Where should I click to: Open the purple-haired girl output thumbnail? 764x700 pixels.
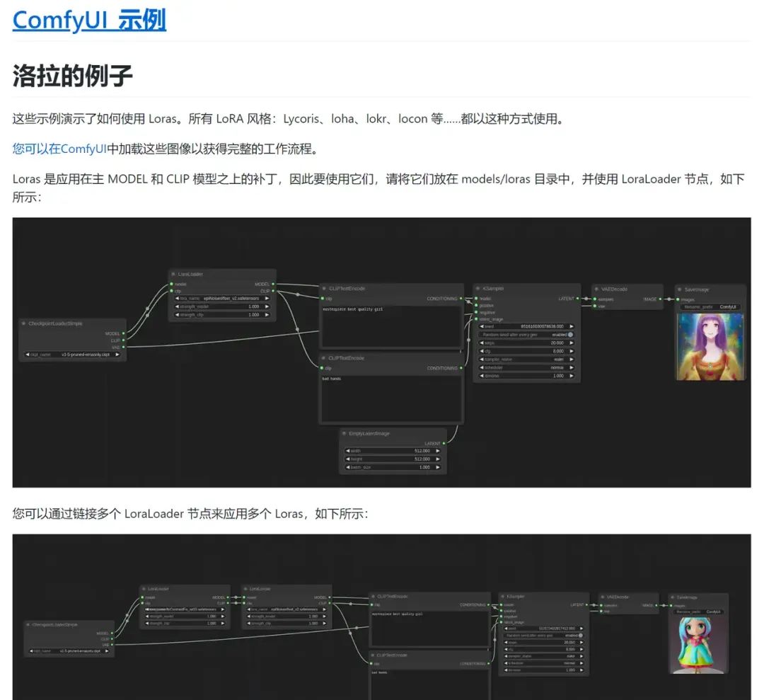710,347
